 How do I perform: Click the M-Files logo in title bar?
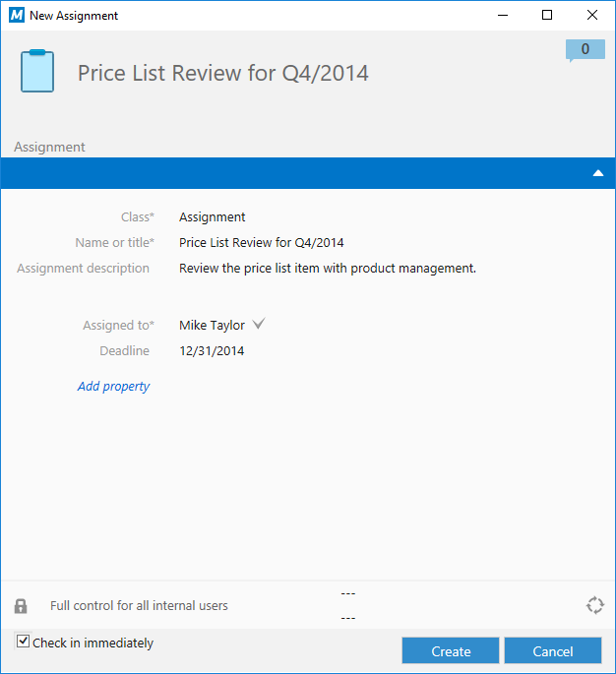tap(17, 15)
